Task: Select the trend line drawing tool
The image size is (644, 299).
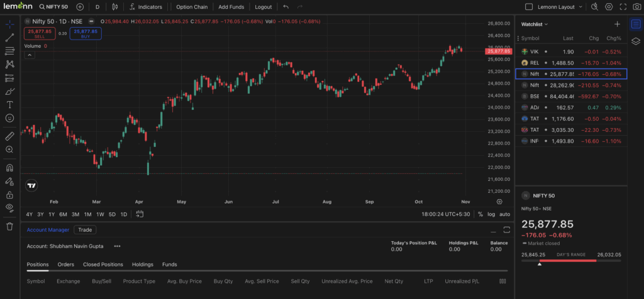Action: [9, 37]
